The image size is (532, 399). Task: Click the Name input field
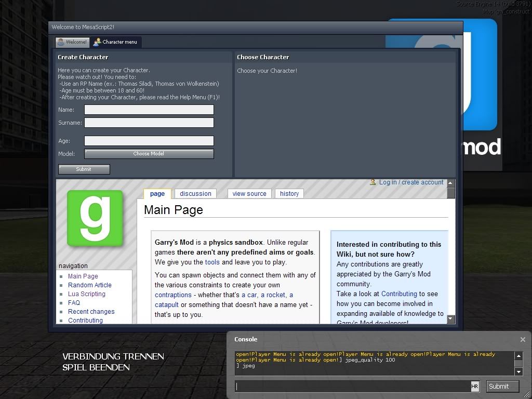149,110
